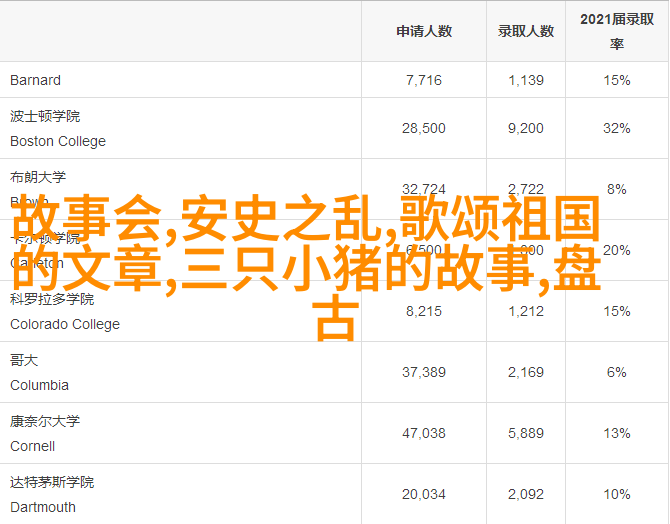Click the 2,092 admitted cell
The width and height of the screenshot is (670, 524).
point(526,495)
